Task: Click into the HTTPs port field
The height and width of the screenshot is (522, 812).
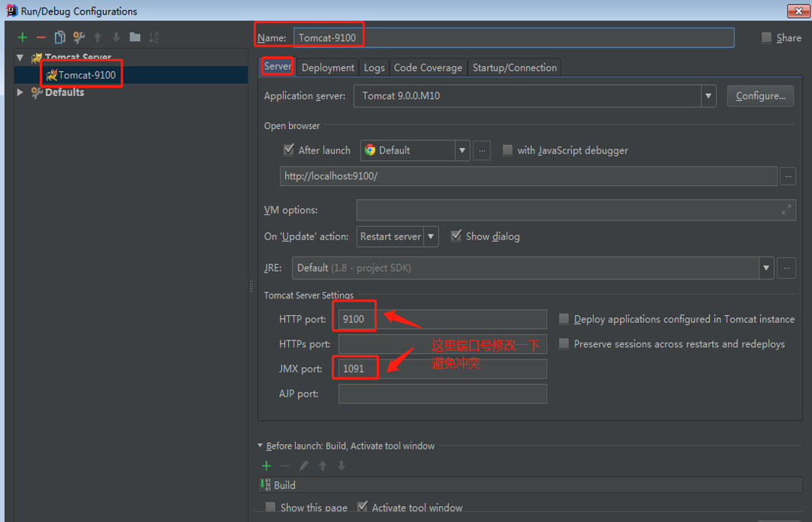Action: point(443,344)
